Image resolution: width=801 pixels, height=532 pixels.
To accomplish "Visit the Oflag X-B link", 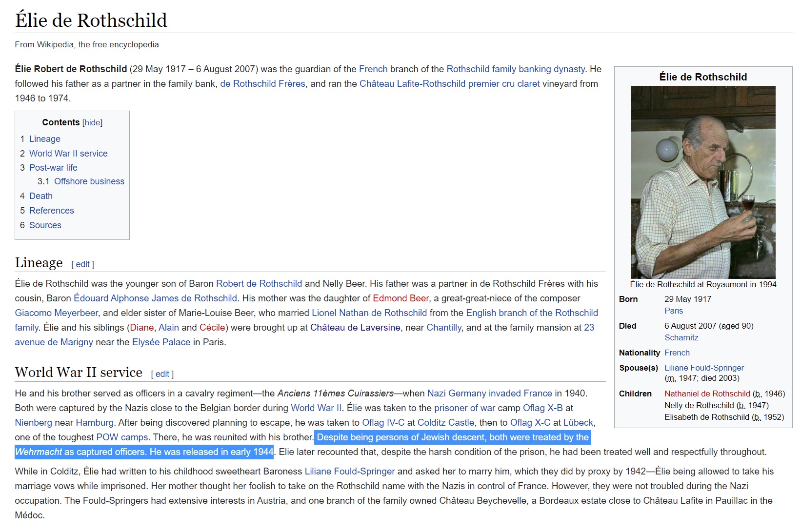I will coord(543,408).
